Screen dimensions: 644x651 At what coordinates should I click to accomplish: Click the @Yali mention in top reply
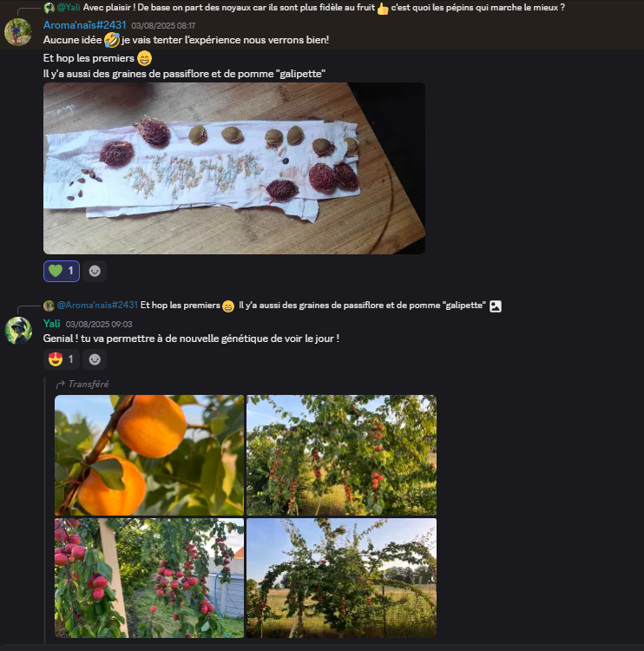tap(69, 7)
